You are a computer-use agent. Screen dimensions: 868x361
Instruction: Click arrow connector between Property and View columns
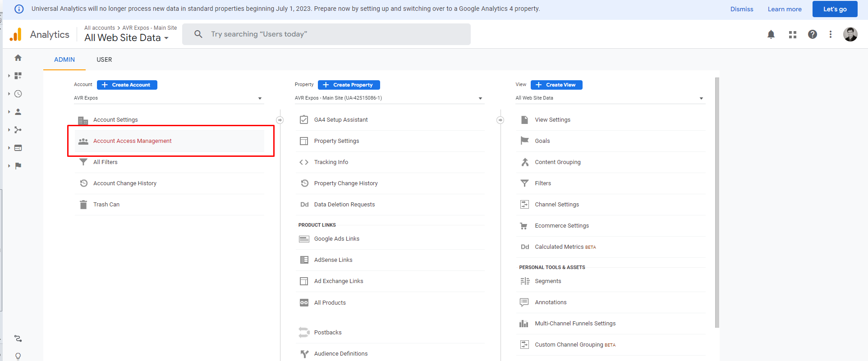501,120
